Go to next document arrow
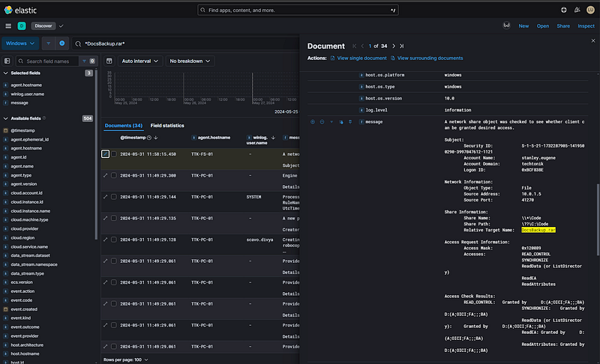Image resolution: width=600 pixels, height=364 pixels. (x=393, y=46)
